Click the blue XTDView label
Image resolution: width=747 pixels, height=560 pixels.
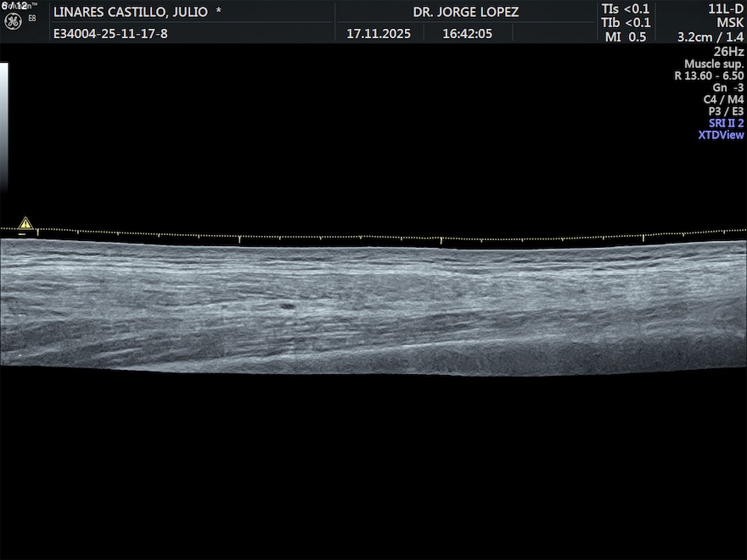[x=721, y=135]
